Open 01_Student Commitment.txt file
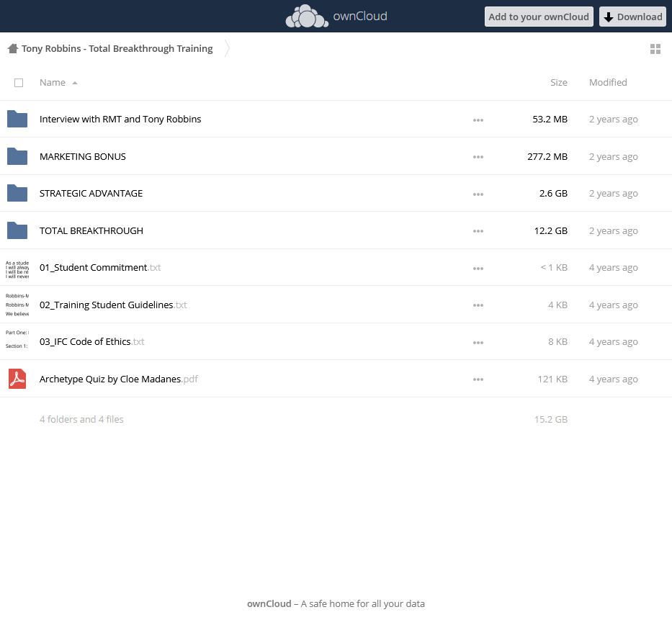Image resolution: width=672 pixels, height=625 pixels. 100,267
